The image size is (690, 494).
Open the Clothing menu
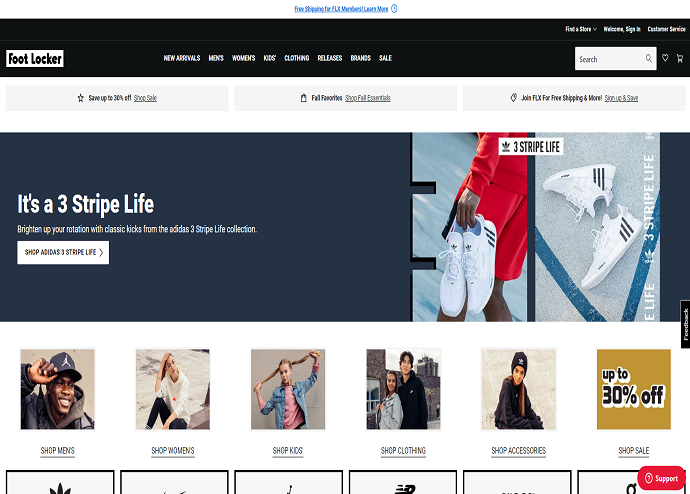pos(297,58)
